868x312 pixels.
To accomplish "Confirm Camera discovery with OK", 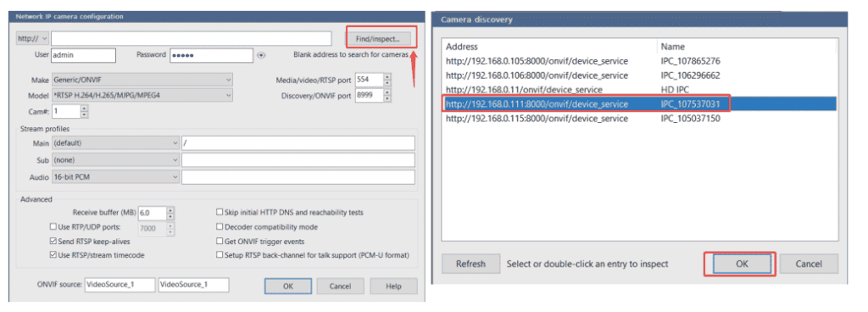I will point(742,264).
